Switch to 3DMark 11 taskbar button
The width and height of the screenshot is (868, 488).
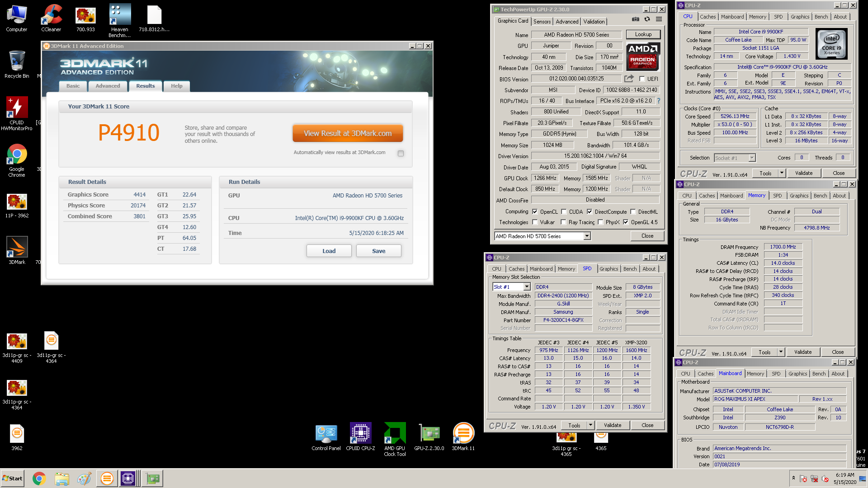(x=107, y=479)
